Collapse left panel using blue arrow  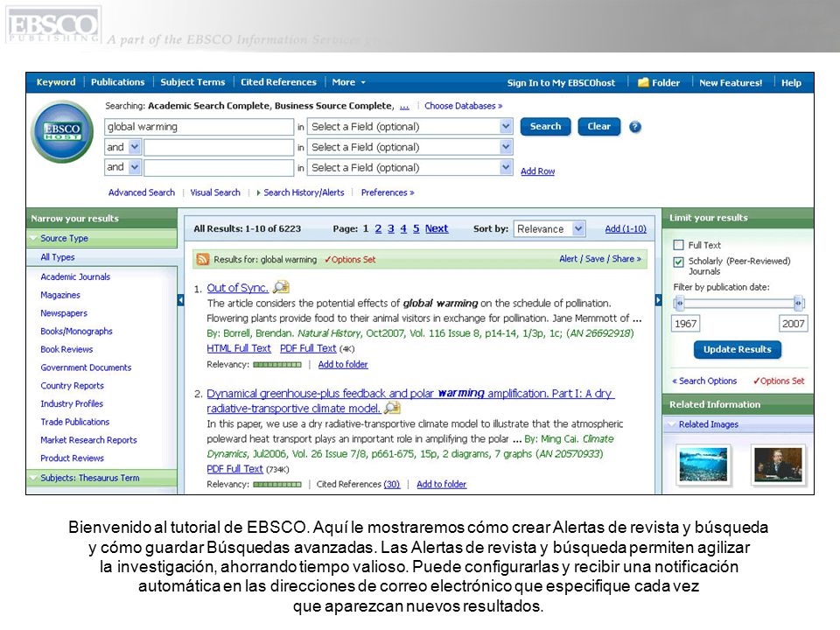coord(180,300)
